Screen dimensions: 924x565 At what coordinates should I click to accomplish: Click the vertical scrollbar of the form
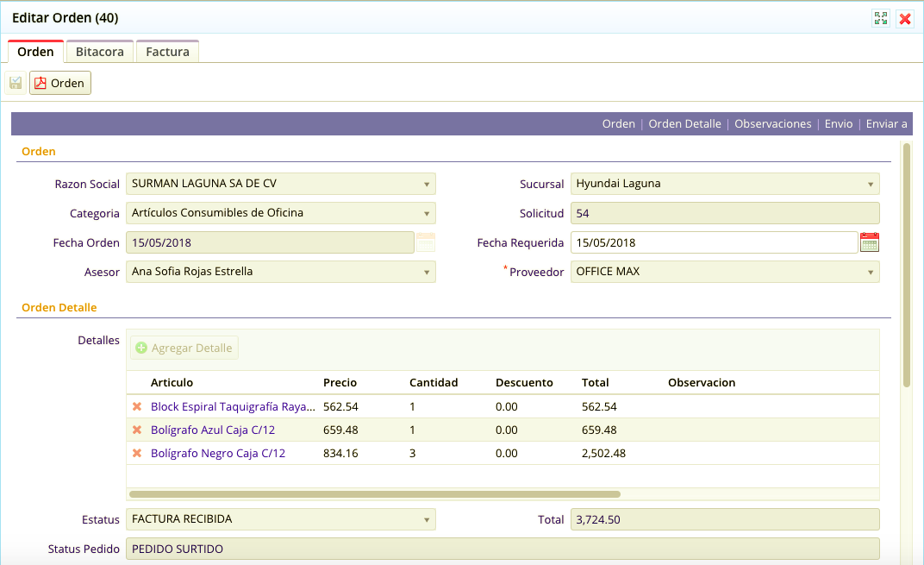coord(906,264)
